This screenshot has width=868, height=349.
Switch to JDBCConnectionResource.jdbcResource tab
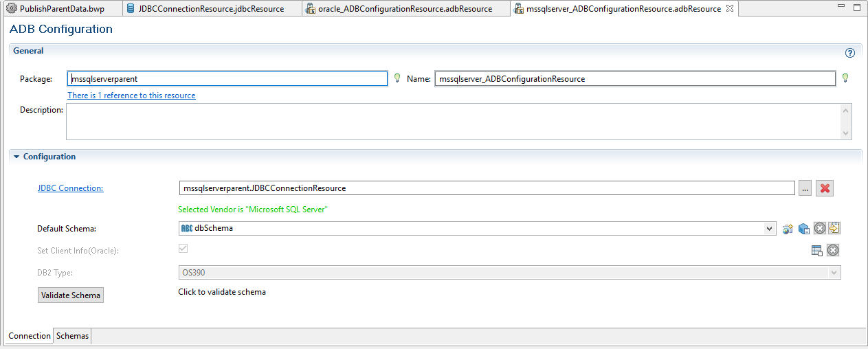[x=211, y=9]
